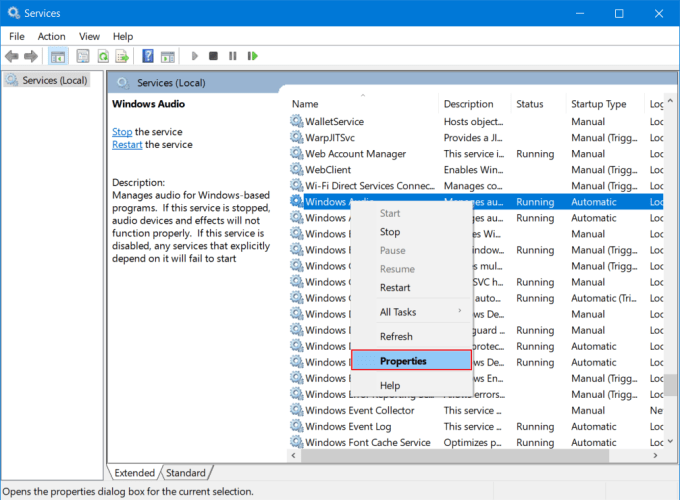The height and width of the screenshot is (500, 680).
Task: Switch to the Standard tab
Action: pyautogui.click(x=186, y=473)
